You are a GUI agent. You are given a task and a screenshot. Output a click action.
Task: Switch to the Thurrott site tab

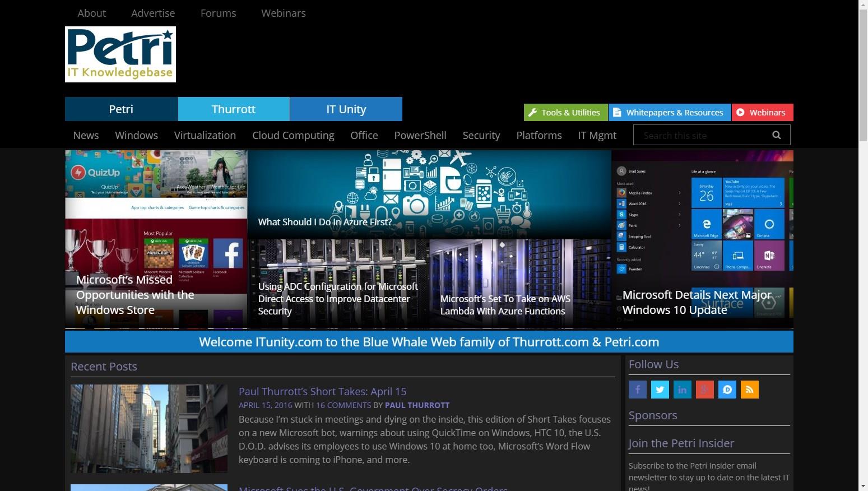click(234, 109)
